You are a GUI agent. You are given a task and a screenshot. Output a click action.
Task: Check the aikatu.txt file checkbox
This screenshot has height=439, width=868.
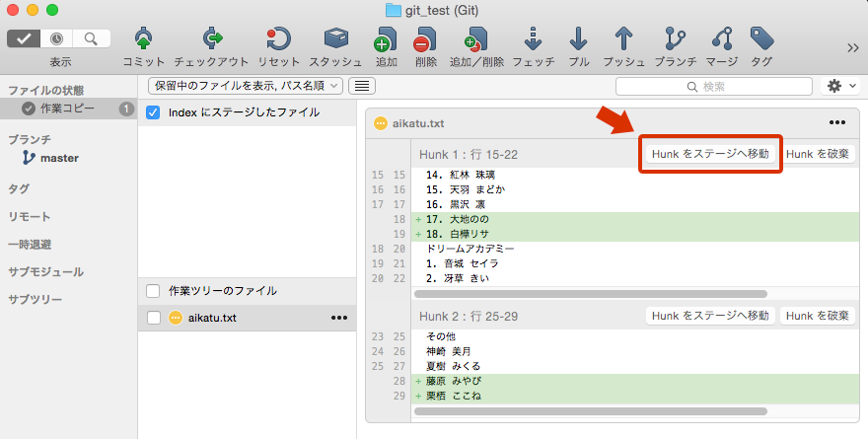[153, 318]
